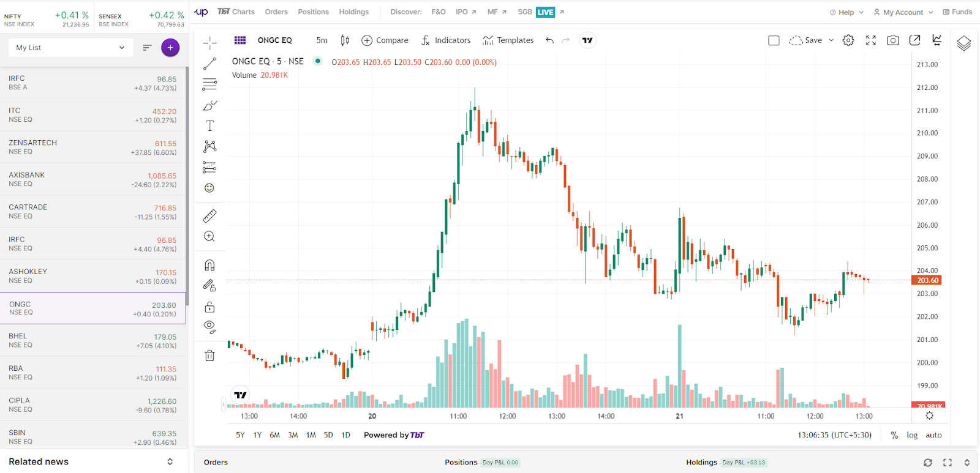Enter fullscreen chart mode
The image size is (980, 473).
point(871,40)
